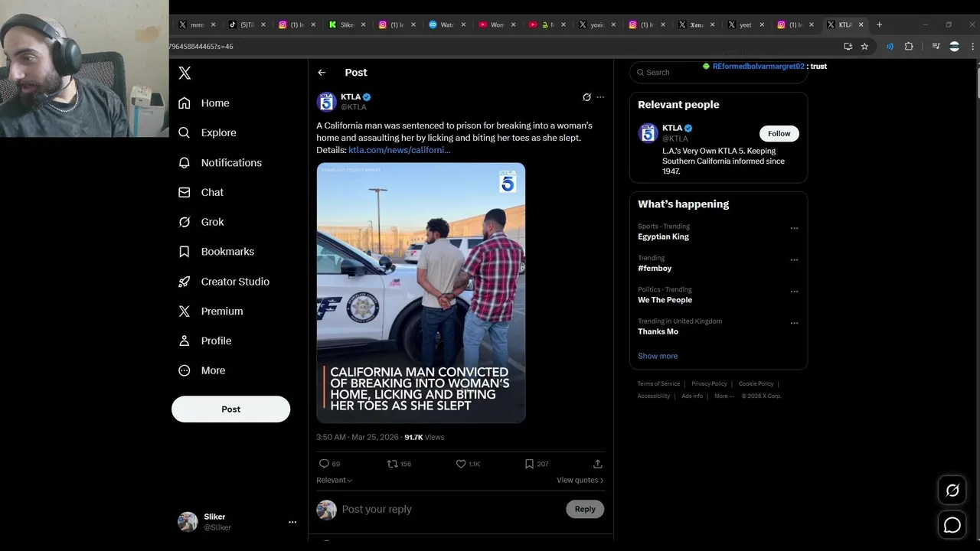Open the floating chat messages button
This screenshot has height=551, width=980.
[952, 525]
